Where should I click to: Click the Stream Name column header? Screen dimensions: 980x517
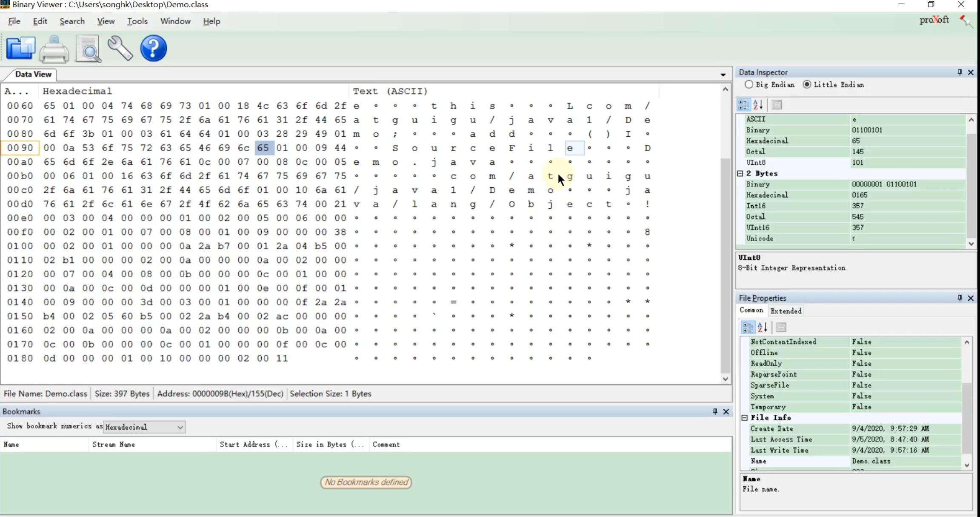click(152, 445)
